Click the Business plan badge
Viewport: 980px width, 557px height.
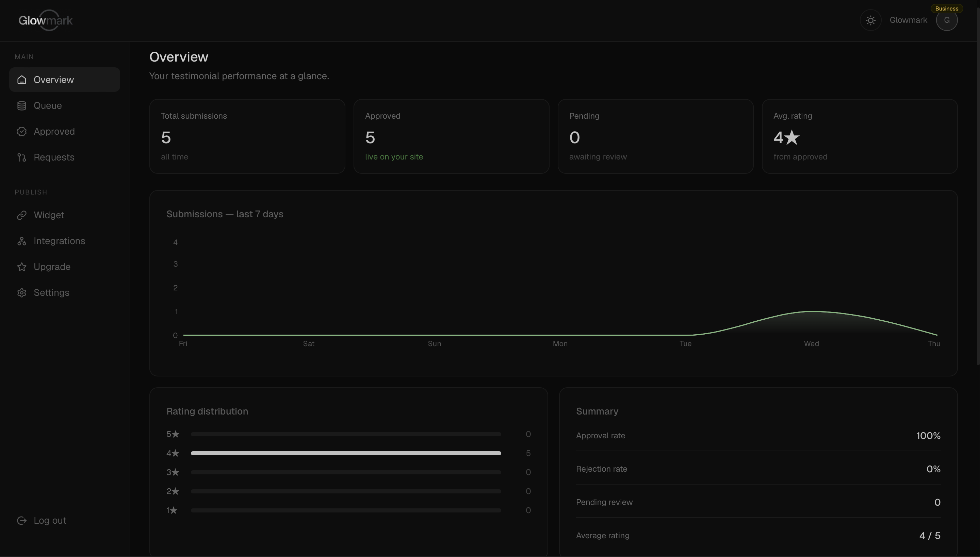947,9
